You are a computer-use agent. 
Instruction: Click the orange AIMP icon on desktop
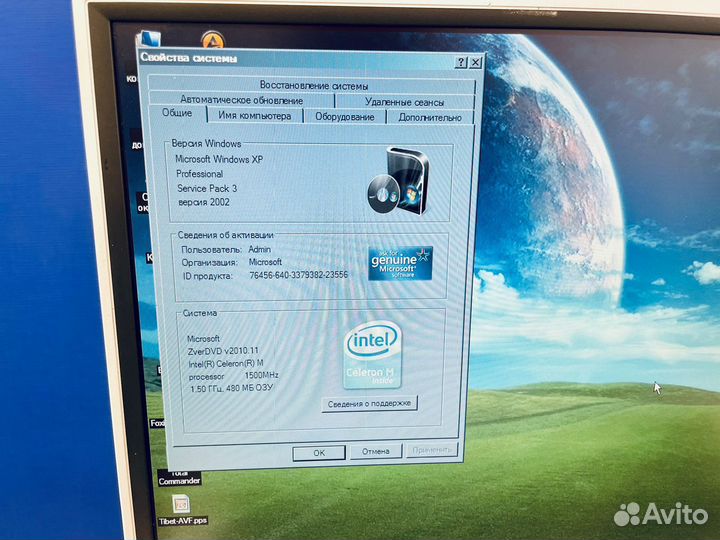[x=213, y=40]
